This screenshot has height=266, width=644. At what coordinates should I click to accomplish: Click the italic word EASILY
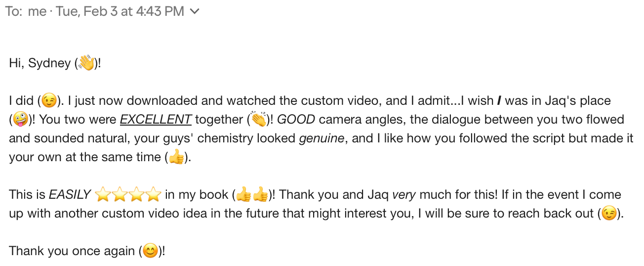(70, 195)
